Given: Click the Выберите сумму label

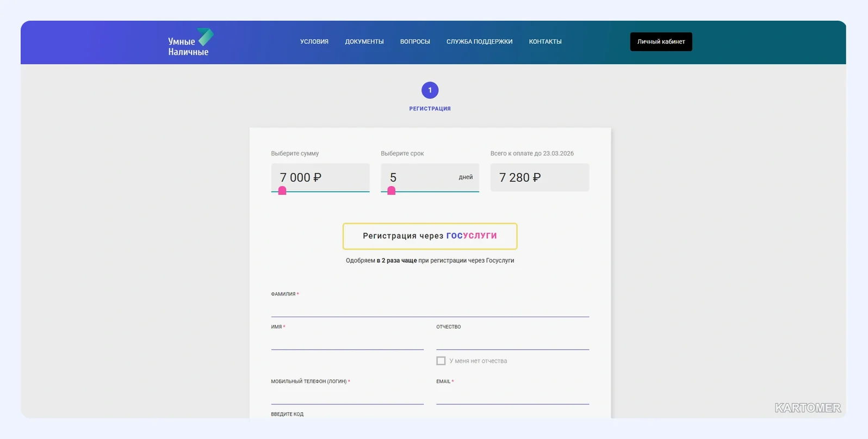Looking at the screenshot, I should pyautogui.click(x=295, y=153).
